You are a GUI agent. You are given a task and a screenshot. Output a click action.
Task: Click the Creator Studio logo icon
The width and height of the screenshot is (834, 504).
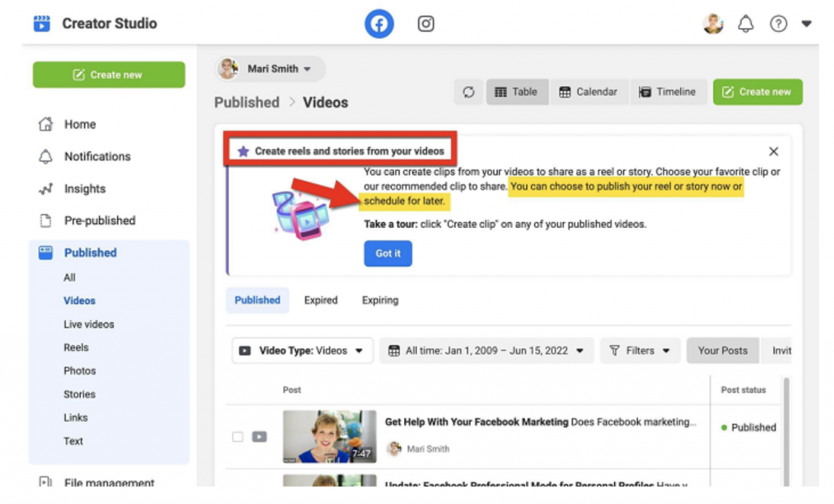pyautogui.click(x=42, y=24)
